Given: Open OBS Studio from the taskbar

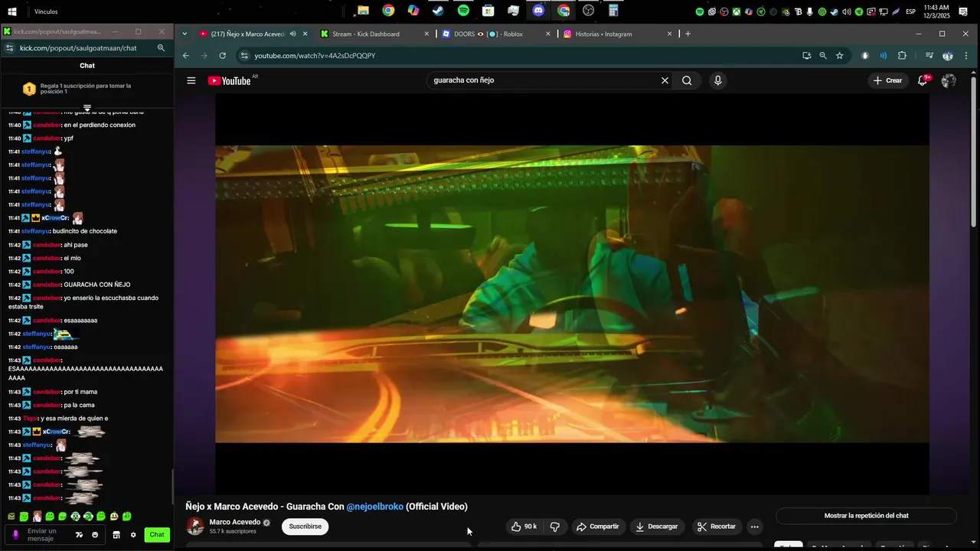Looking at the screenshot, I should [588, 11].
